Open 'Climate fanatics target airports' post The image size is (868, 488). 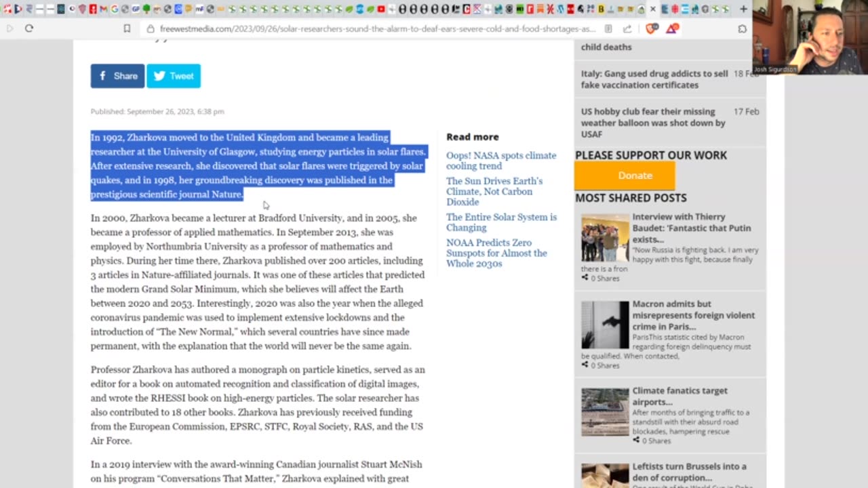[680, 396]
